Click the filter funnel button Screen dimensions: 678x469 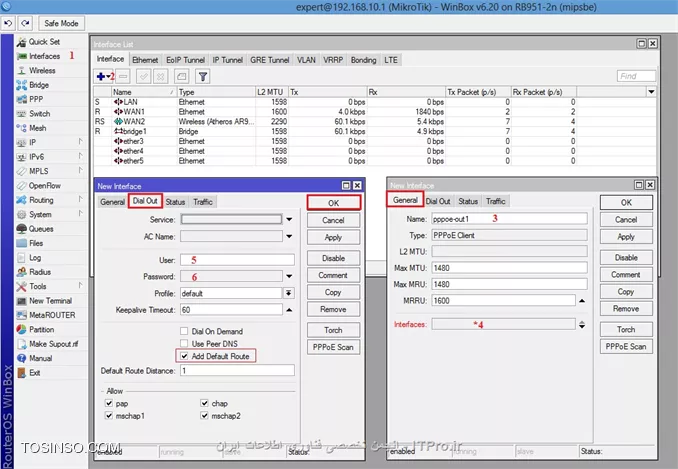202,77
